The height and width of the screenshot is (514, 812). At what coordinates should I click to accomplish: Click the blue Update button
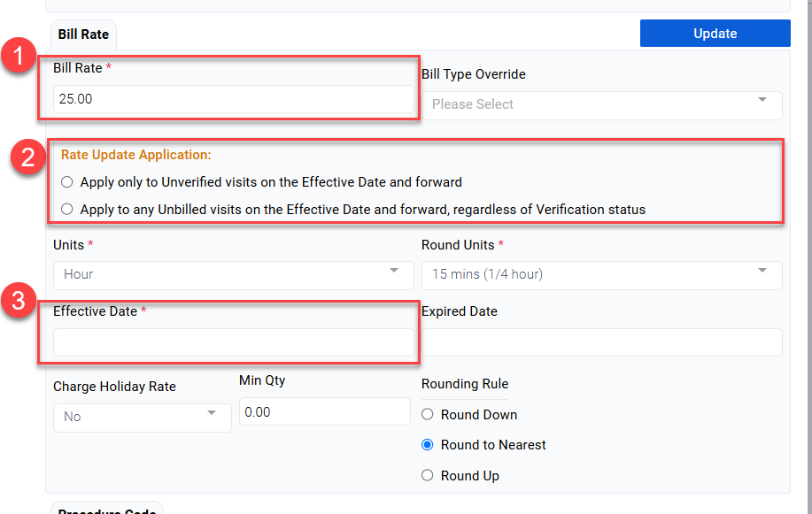715,34
